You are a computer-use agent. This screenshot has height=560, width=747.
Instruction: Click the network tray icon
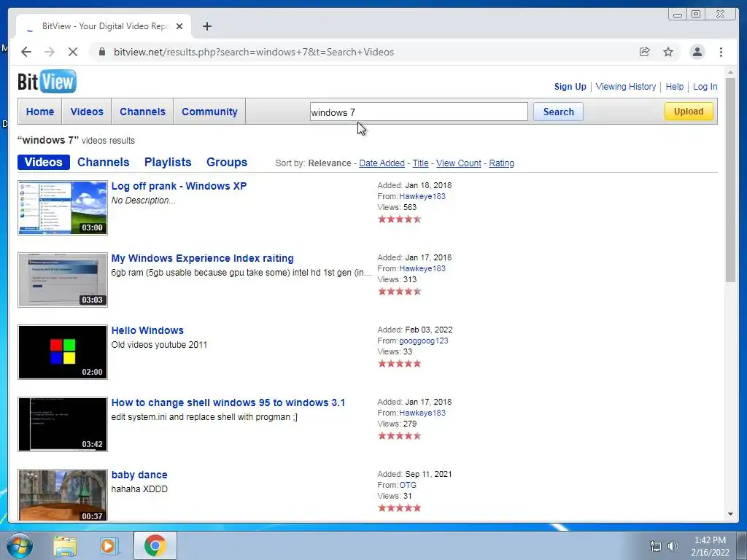click(x=656, y=546)
